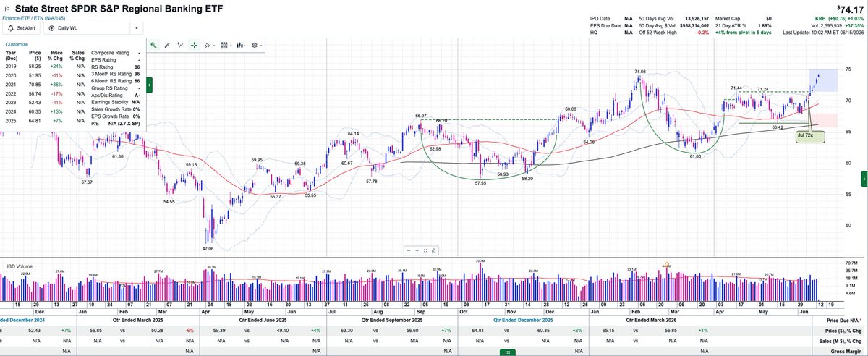Open the candlestick chart type dropdown
868x356 pixels.
coord(242,45)
